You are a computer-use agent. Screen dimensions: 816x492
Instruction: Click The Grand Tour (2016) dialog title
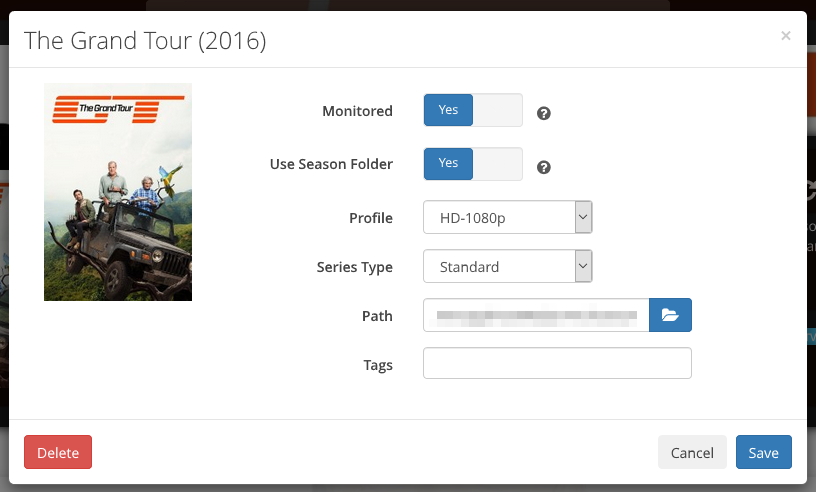click(145, 41)
